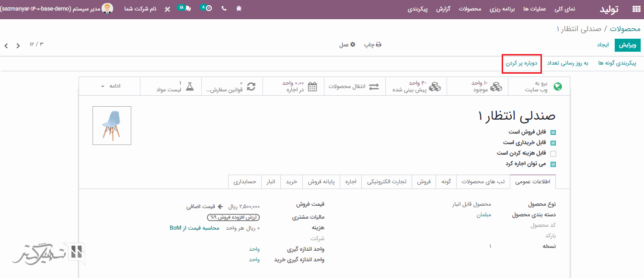Click محصولات breadcrumb link

tap(625, 29)
